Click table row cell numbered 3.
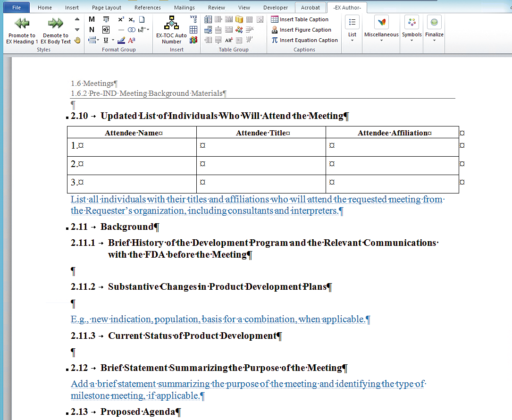 pyautogui.click(x=132, y=184)
